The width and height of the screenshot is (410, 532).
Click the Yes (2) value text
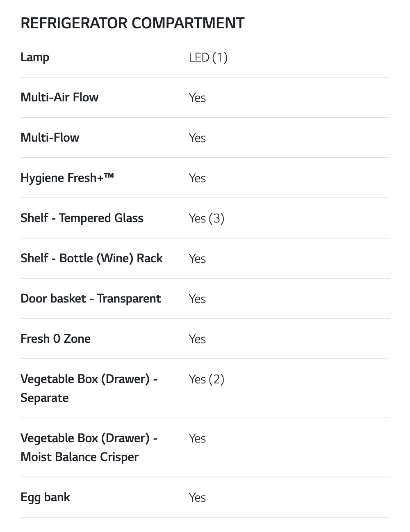(206, 379)
